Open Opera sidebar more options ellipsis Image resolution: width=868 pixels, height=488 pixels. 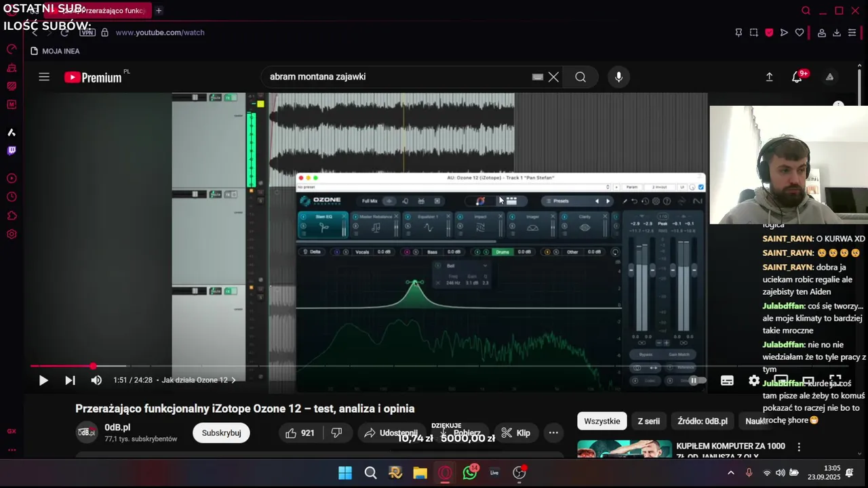(x=12, y=450)
